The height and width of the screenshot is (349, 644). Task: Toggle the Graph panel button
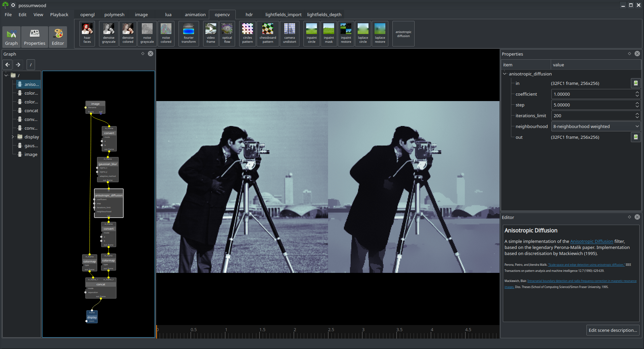pyautogui.click(x=11, y=37)
